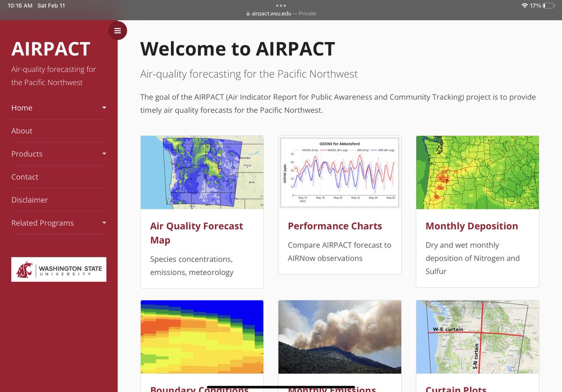Click 'Compare AIRPACT forecast to AIRNow observations' text

[340, 252]
